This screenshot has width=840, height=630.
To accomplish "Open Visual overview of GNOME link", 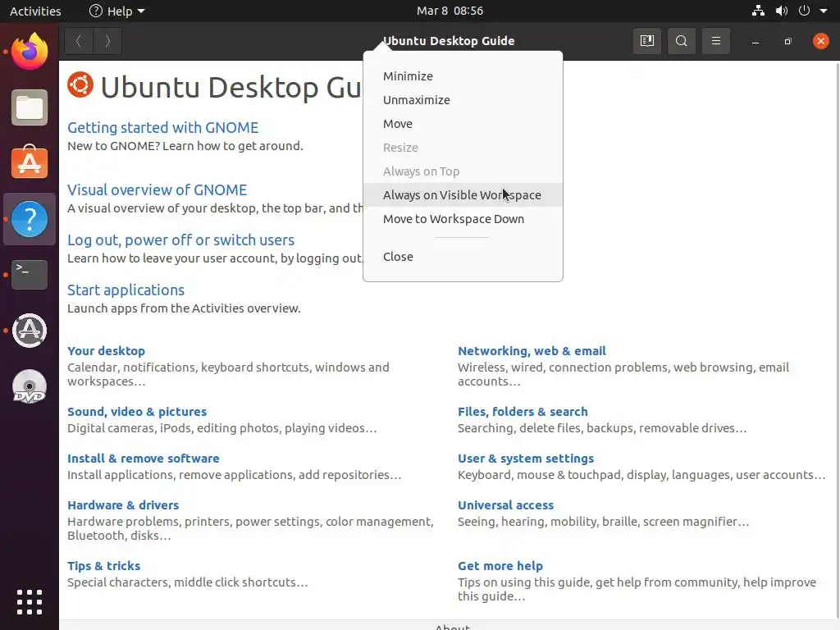I will click(157, 189).
